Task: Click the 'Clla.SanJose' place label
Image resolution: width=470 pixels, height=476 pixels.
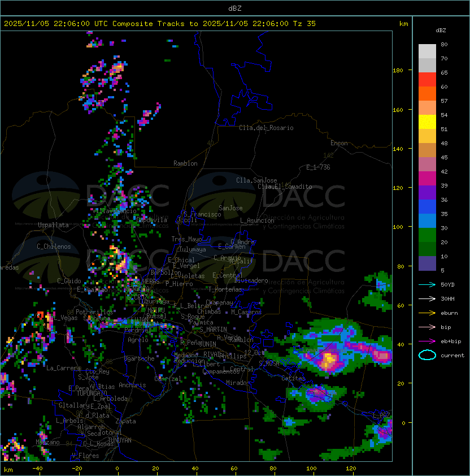Action: click(256, 180)
